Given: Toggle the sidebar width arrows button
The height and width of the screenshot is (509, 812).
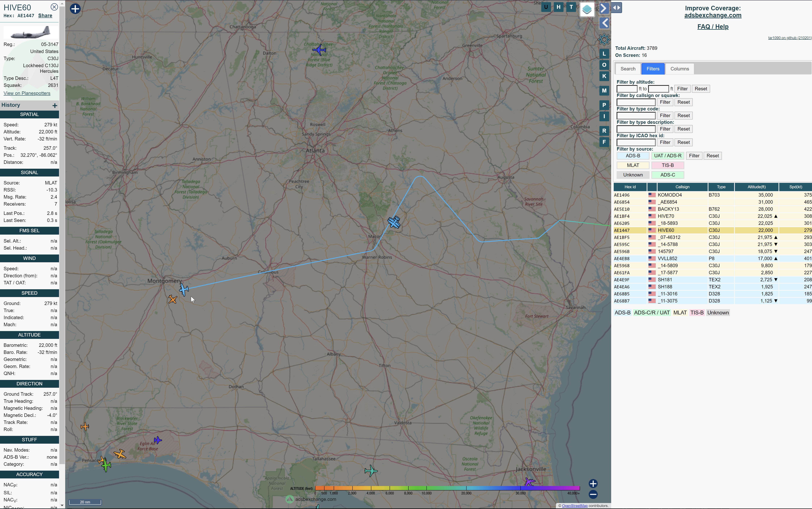Looking at the screenshot, I should (617, 7).
